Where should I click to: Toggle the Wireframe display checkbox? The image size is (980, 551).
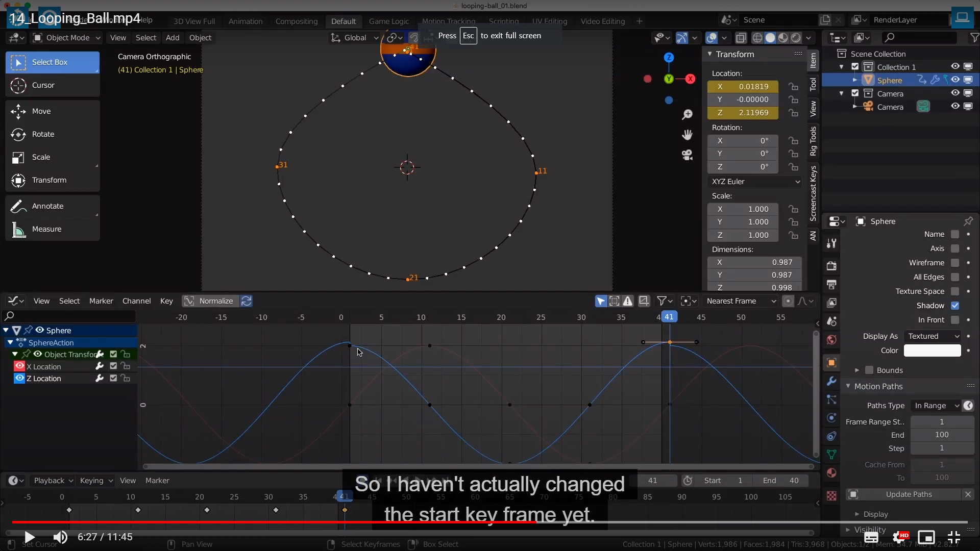[x=955, y=263]
